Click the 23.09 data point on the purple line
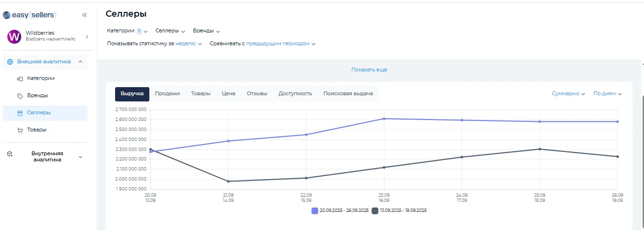 coord(384,119)
